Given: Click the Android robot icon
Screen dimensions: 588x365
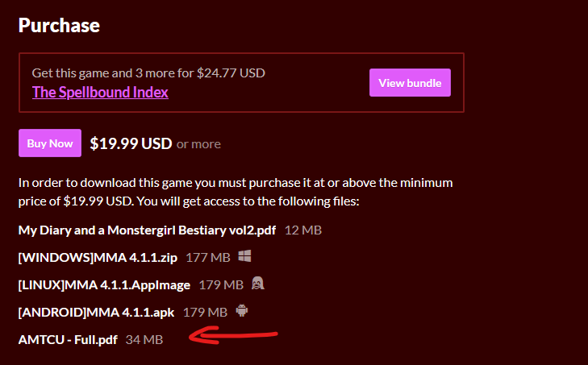Looking at the screenshot, I should pos(242,311).
